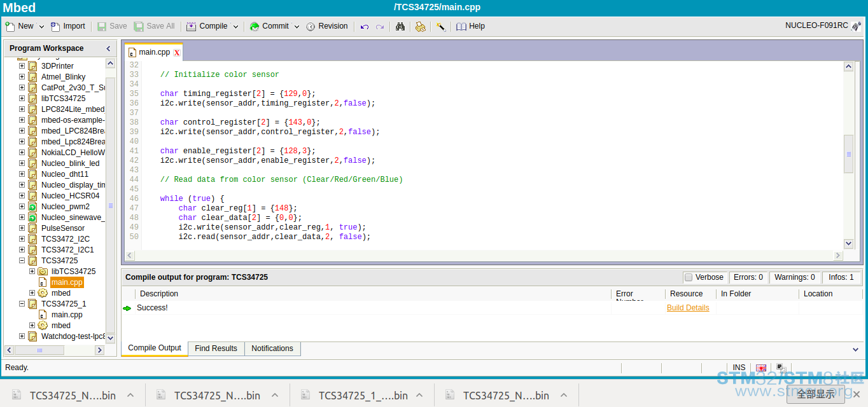Click the green Success arrow icon
The width and height of the screenshot is (868, 407).
(x=127, y=308)
